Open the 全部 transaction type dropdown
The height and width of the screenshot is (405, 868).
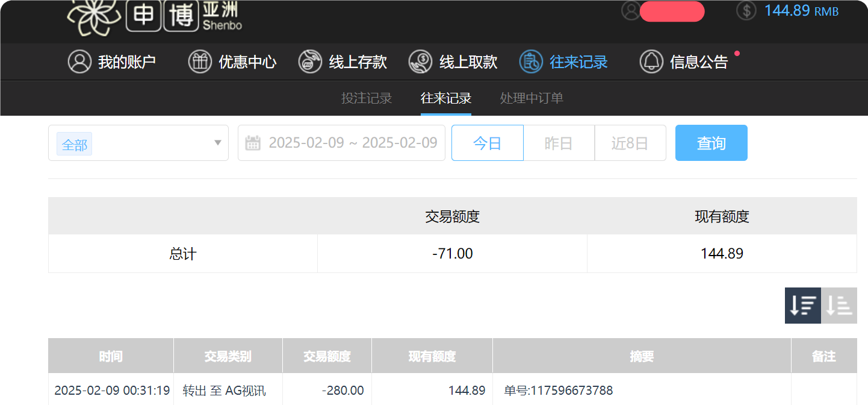point(138,143)
